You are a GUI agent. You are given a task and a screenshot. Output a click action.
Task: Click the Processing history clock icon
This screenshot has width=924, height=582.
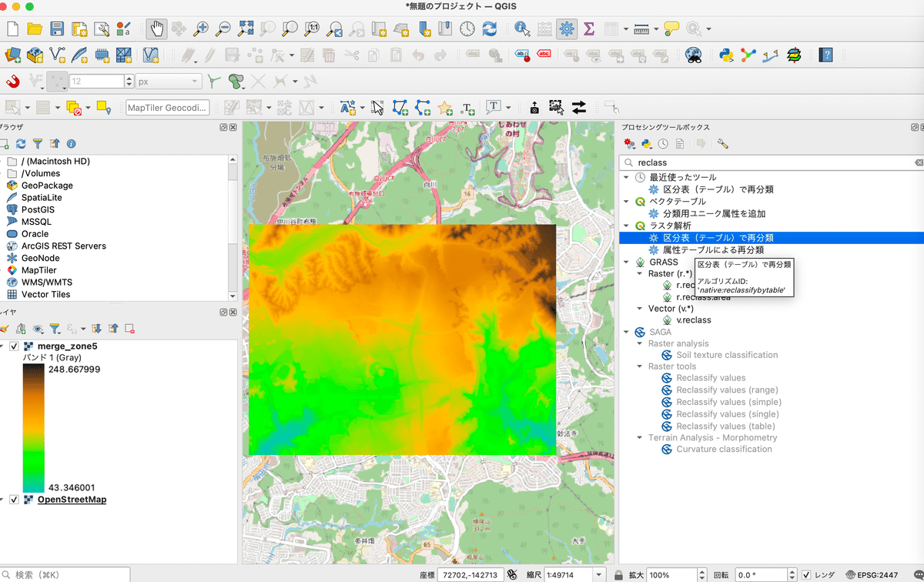pos(663,143)
